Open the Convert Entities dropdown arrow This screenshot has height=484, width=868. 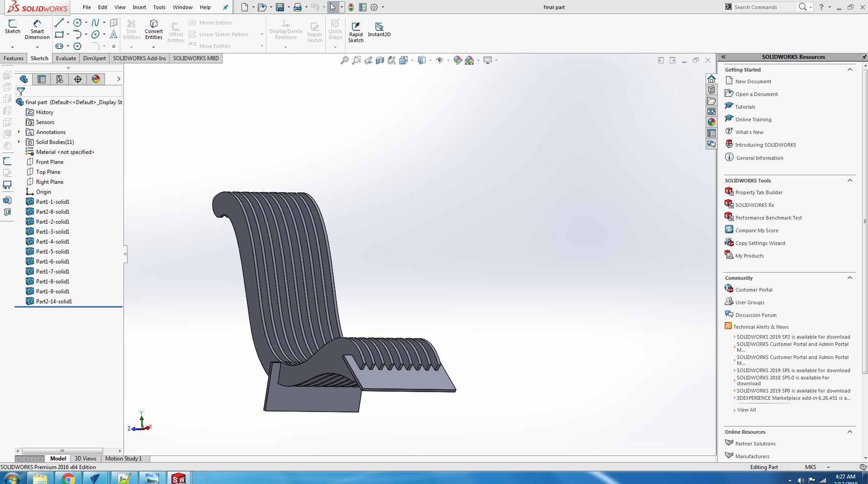pyautogui.click(x=154, y=47)
